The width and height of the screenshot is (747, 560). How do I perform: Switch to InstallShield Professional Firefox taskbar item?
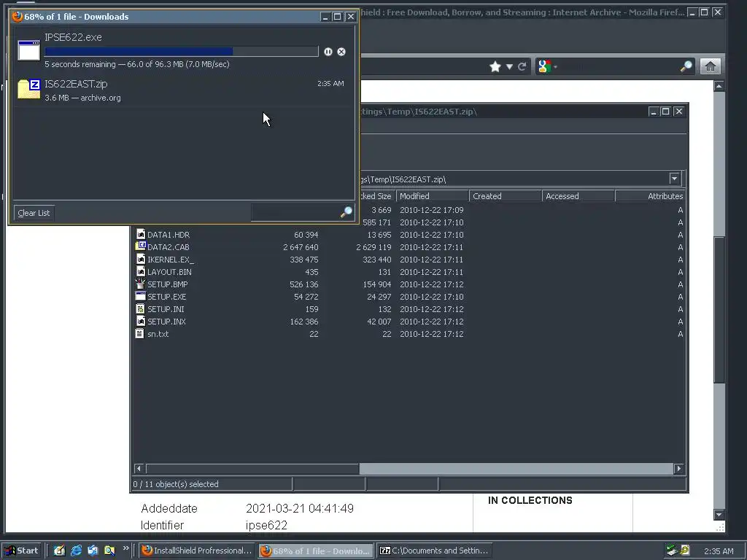click(x=197, y=551)
